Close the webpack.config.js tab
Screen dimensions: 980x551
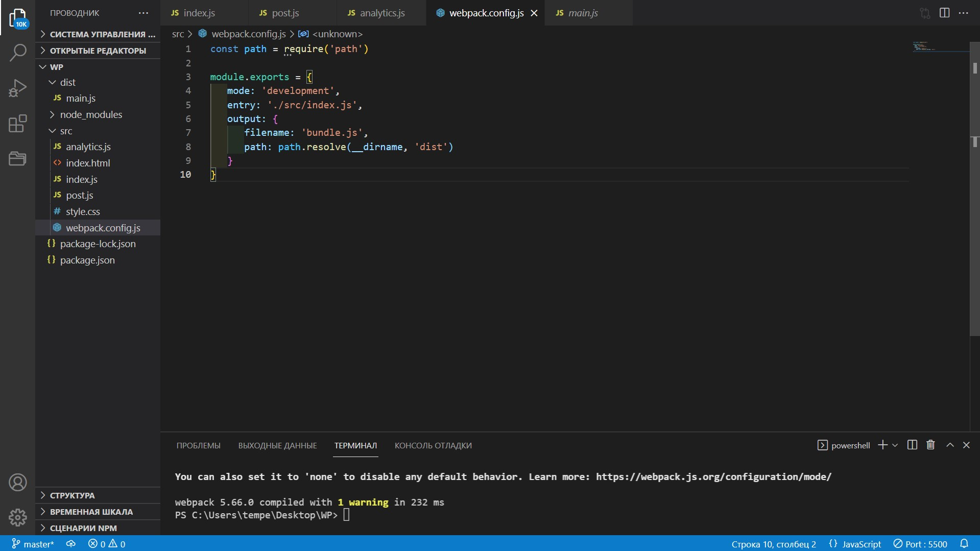tap(534, 13)
